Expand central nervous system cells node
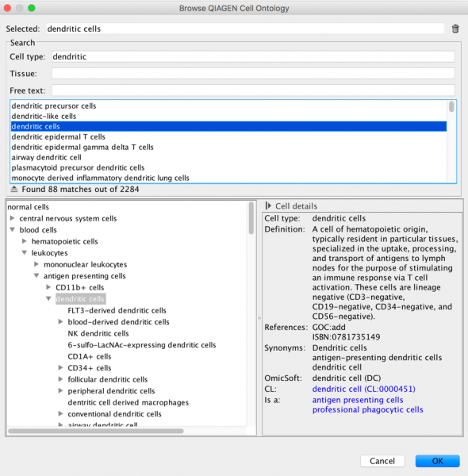Image resolution: width=468 pixels, height=476 pixels. pyautogui.click(x=13, y=218)
